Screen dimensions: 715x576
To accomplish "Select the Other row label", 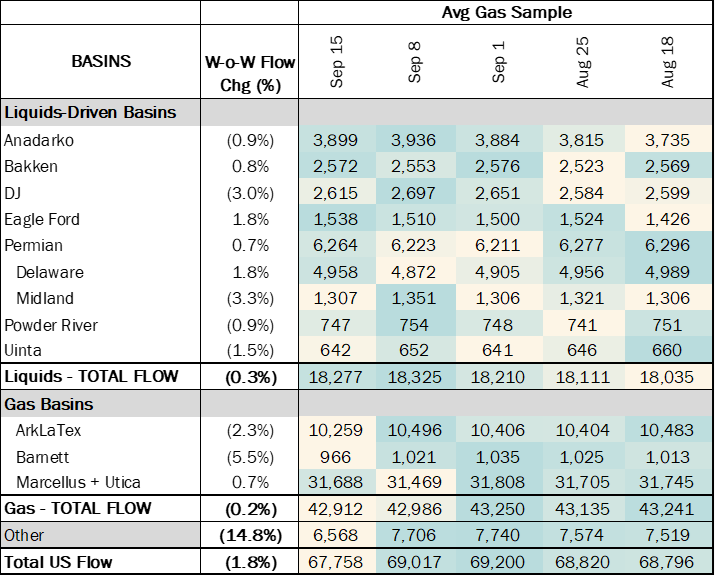I will 24,535.
